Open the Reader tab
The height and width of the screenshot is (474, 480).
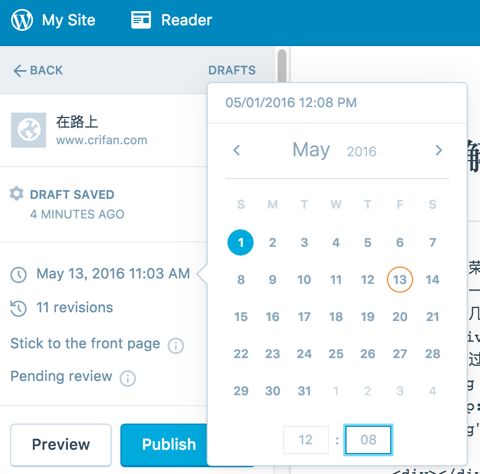coord(186,20)
